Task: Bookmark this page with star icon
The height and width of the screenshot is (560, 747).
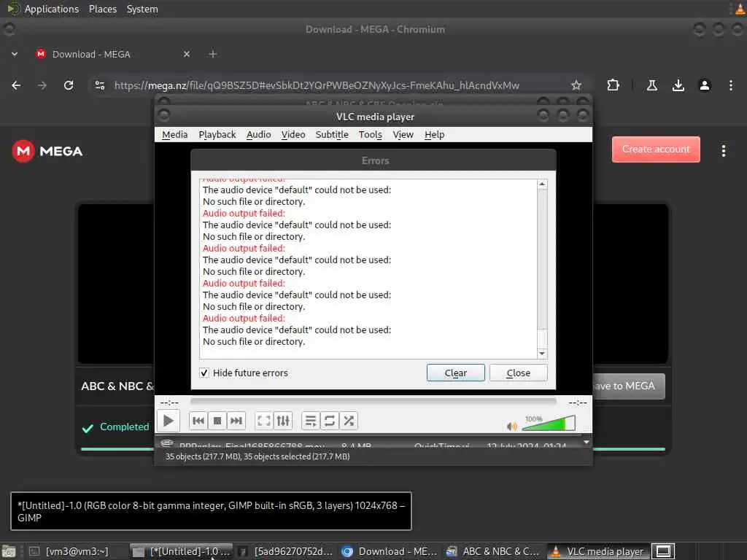Action: click(576, 85)
